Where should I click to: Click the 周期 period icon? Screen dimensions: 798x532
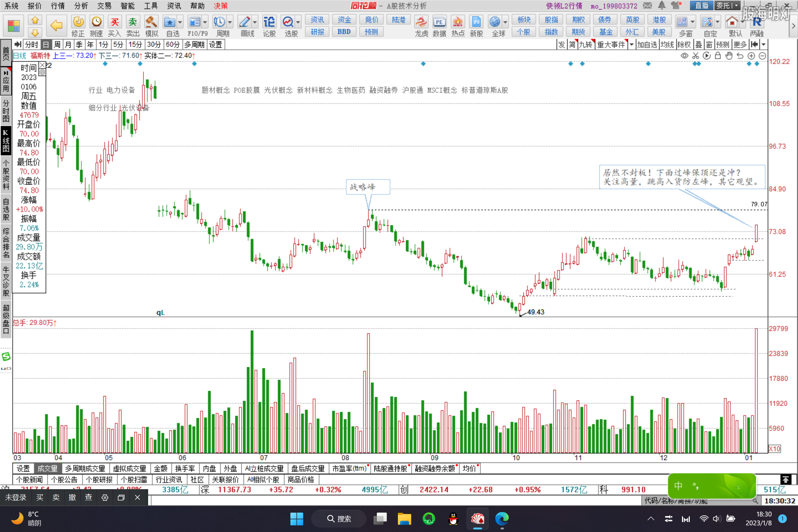click(219, 22)
